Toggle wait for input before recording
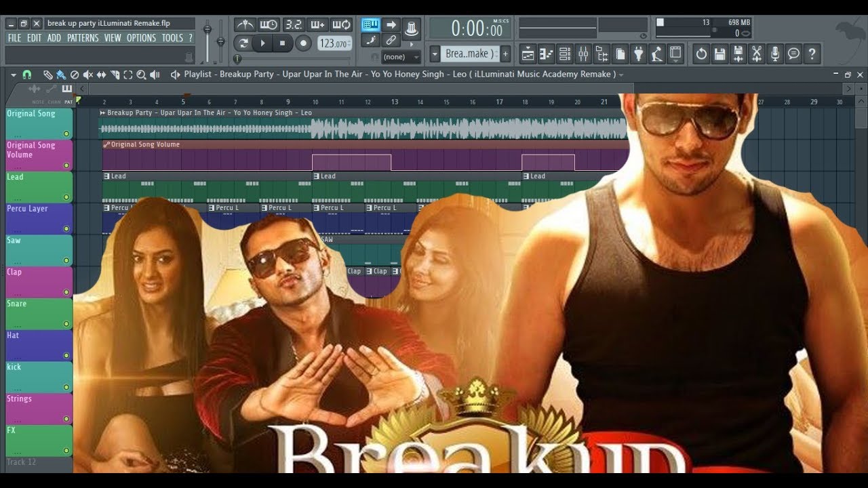Viewport: 868px width, 488px height. click(x=269, y=25)
